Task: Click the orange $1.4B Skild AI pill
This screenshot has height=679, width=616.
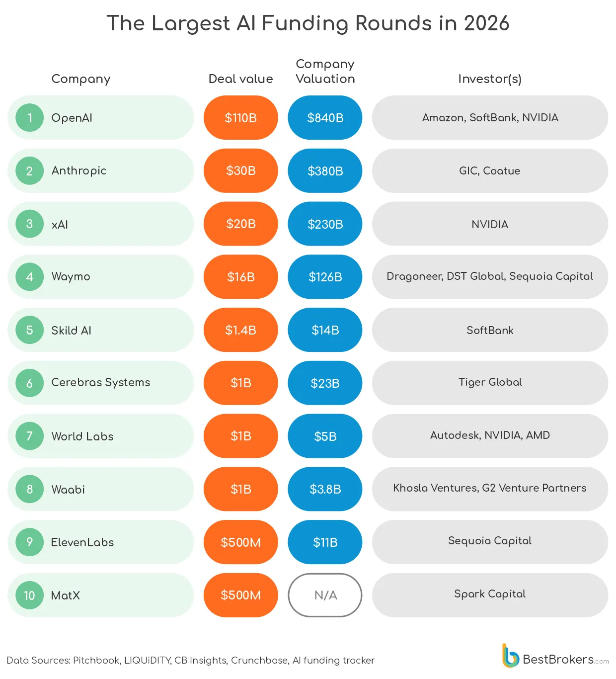Action: tap(241, 330)
